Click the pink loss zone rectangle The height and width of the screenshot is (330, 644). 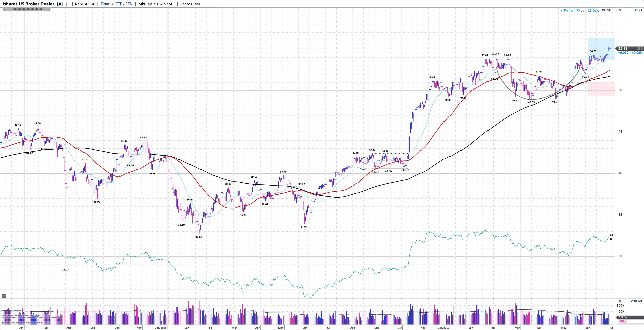[601, 89]
